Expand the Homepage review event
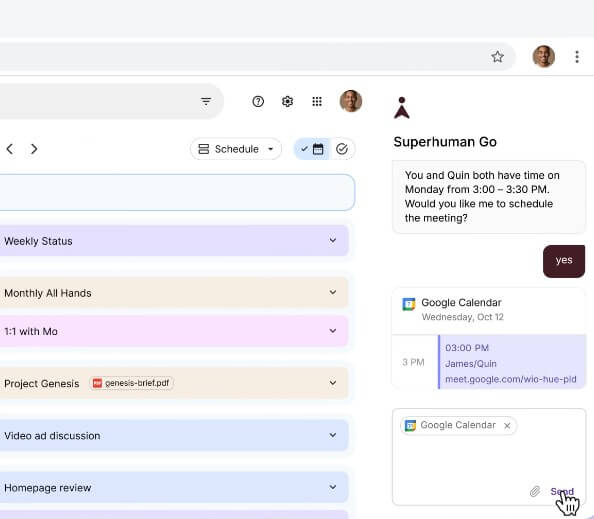This screenshot has width=594, height=519. coord(333,487)
